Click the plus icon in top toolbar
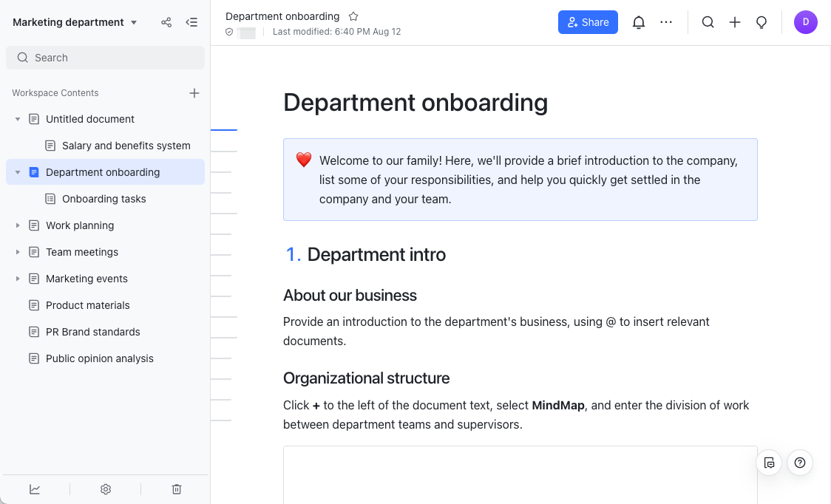Viewport: 831px width, 504px height. point(735,22)
